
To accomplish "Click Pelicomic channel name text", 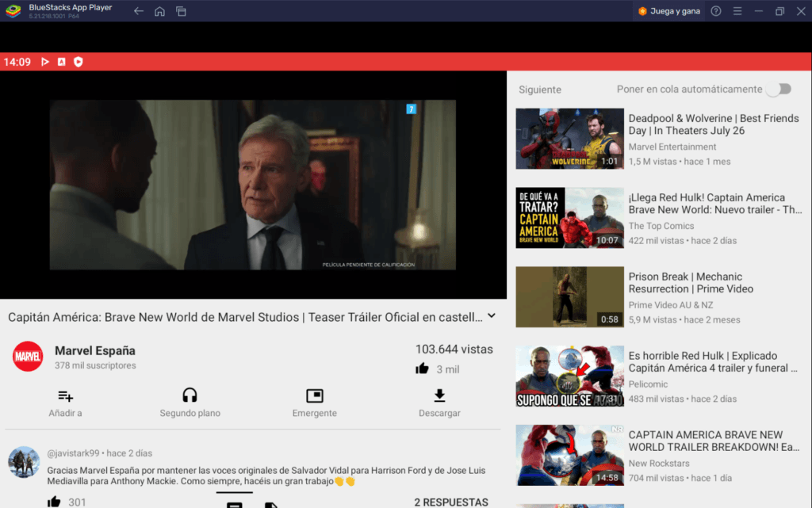I will tap(648, 384).
